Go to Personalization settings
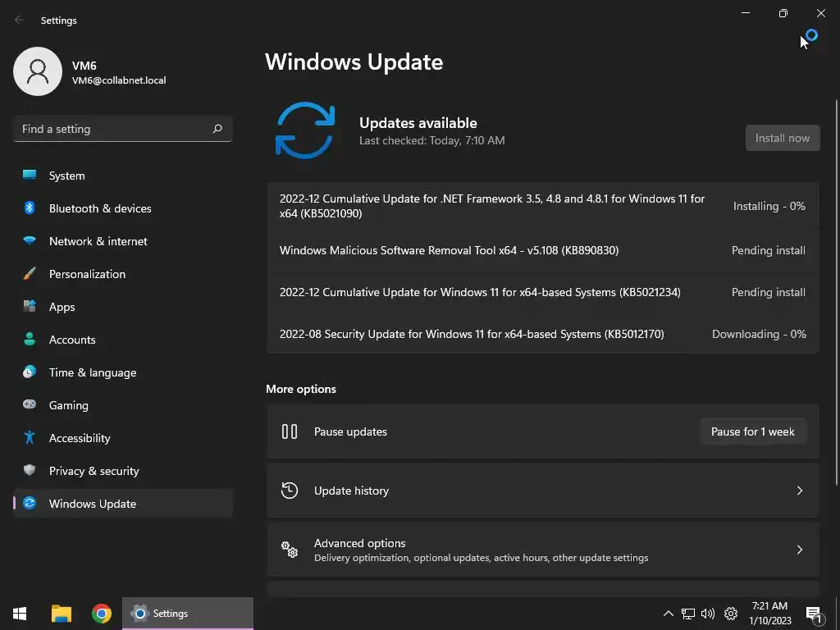This screenshot has width=840, height=630. coord(123,274)
